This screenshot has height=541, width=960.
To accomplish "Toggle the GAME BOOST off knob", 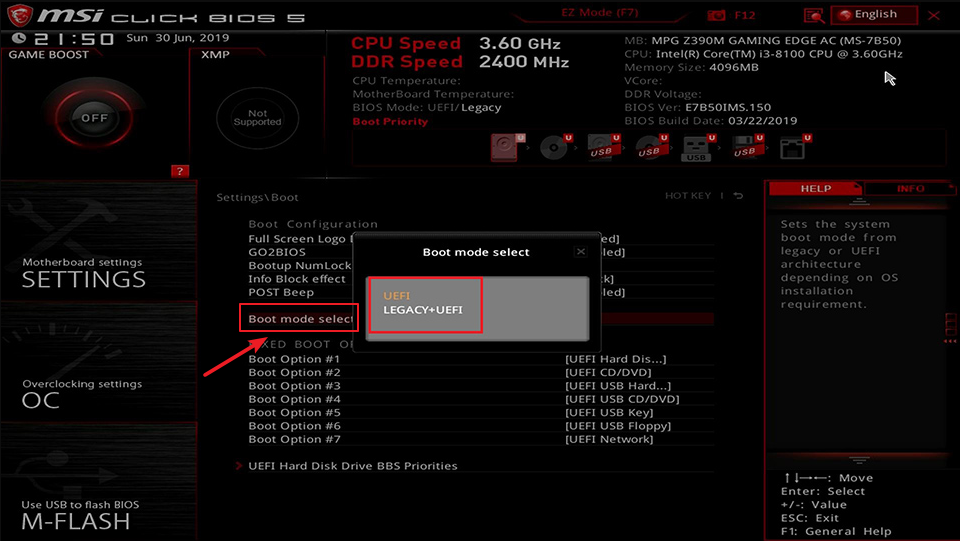I will 94,118.
